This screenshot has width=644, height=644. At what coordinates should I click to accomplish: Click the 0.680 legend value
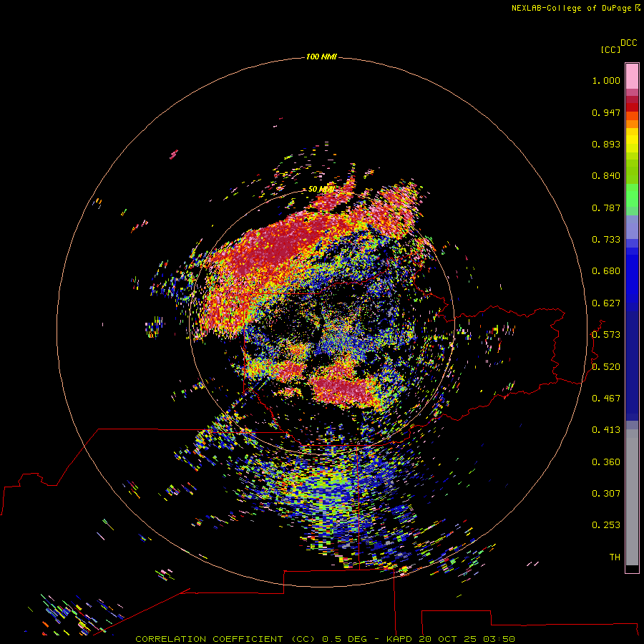coord(606,271)
